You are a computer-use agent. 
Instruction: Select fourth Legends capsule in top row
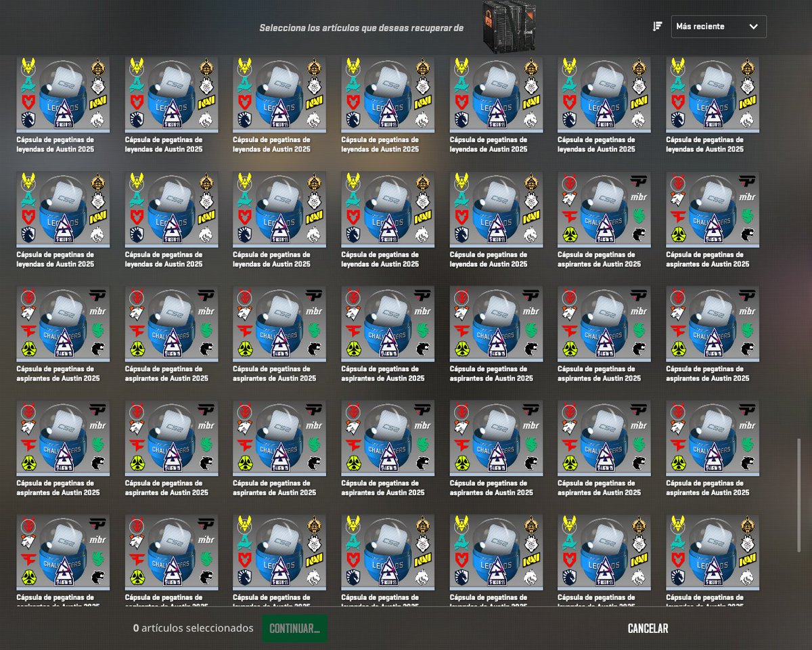(388, 95)
